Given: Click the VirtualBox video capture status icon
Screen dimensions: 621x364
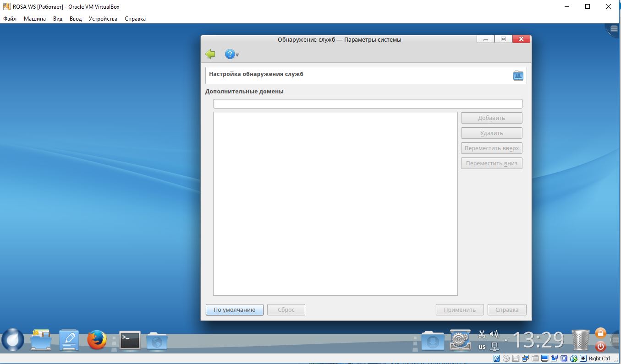Looking at the screenshot, I should (554, 359).
